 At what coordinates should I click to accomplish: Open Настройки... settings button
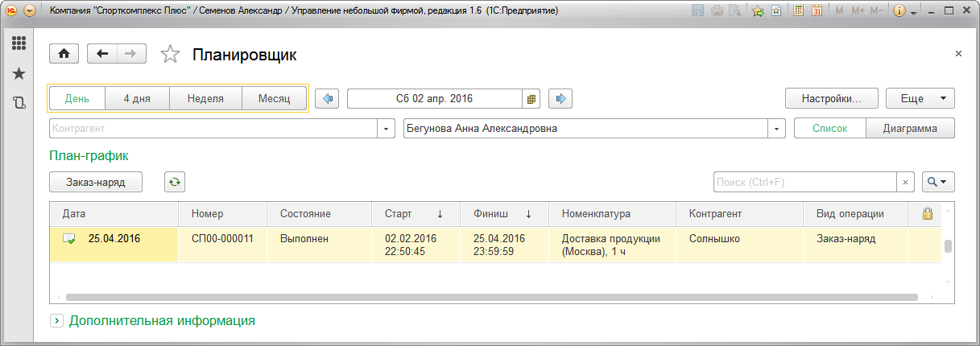click(832, 98)
